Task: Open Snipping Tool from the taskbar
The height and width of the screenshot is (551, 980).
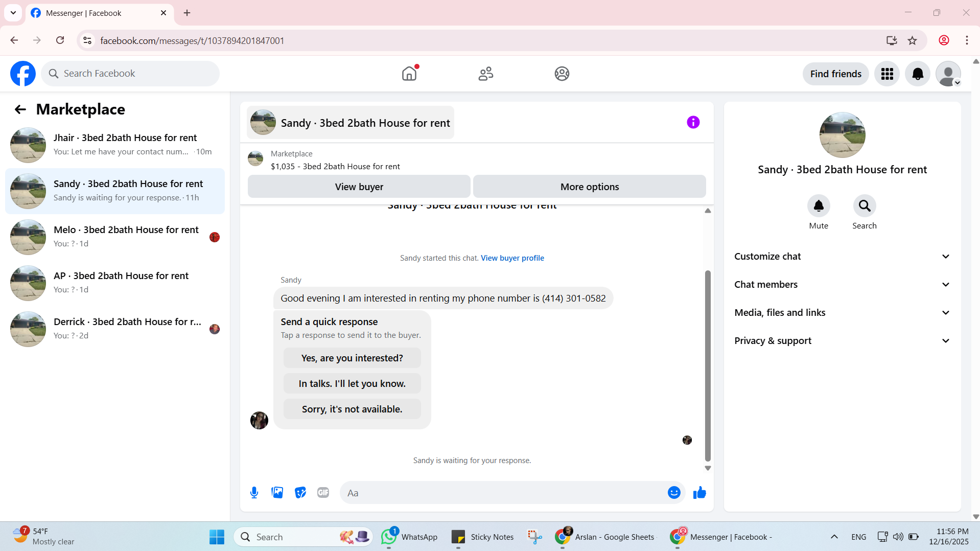Action: click(534, 537)
